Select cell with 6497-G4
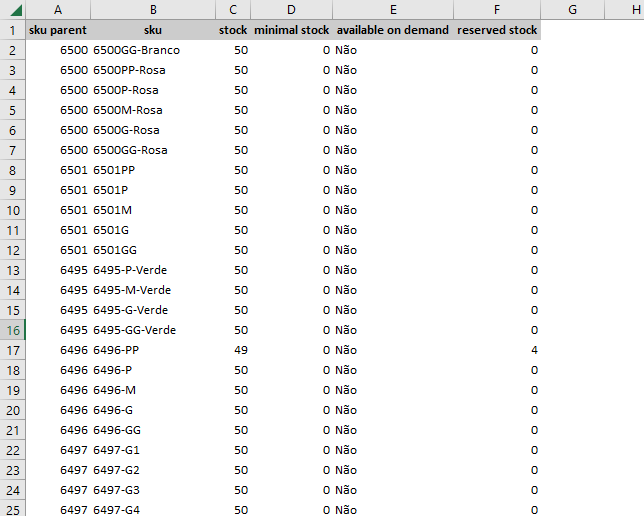Screen dimensions: 644x516 coord(153,509)
